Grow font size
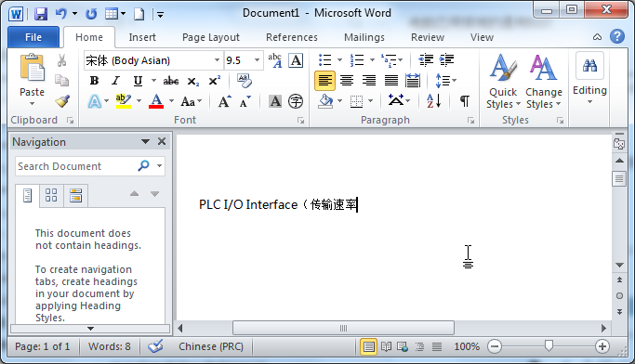 click(224, 101)
